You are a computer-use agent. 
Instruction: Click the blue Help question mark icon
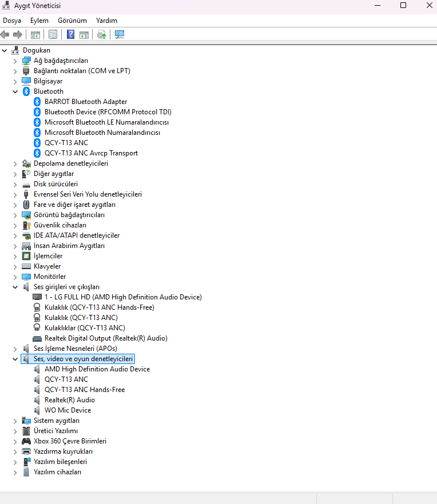(x=70, y=34)
